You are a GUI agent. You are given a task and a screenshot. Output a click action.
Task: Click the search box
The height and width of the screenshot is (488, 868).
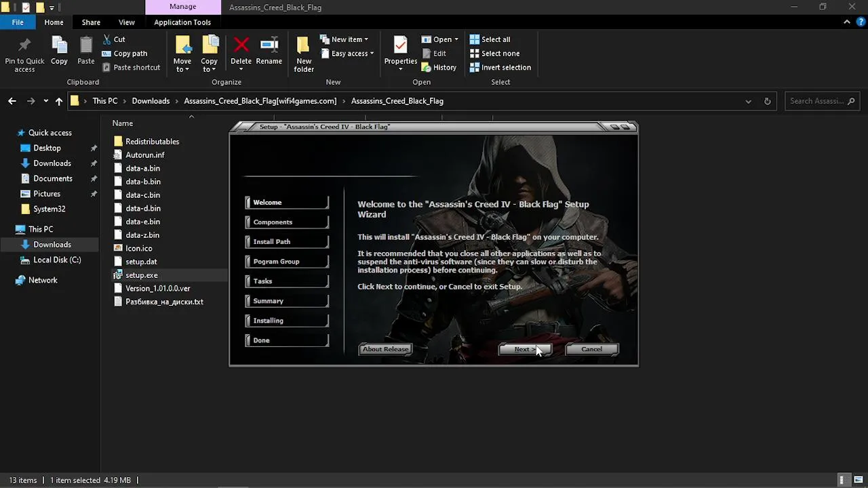coord(822,101)
